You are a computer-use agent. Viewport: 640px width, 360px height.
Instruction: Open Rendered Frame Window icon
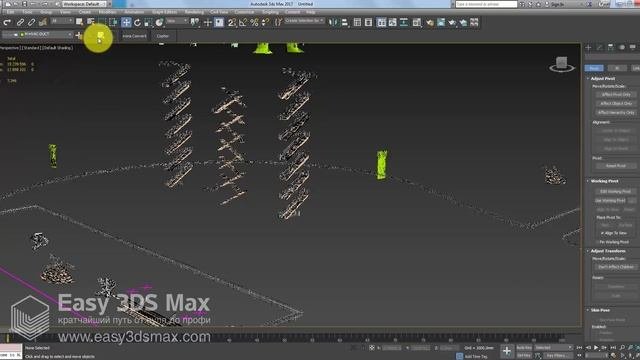pyautogui.click(x=441, y=22)
